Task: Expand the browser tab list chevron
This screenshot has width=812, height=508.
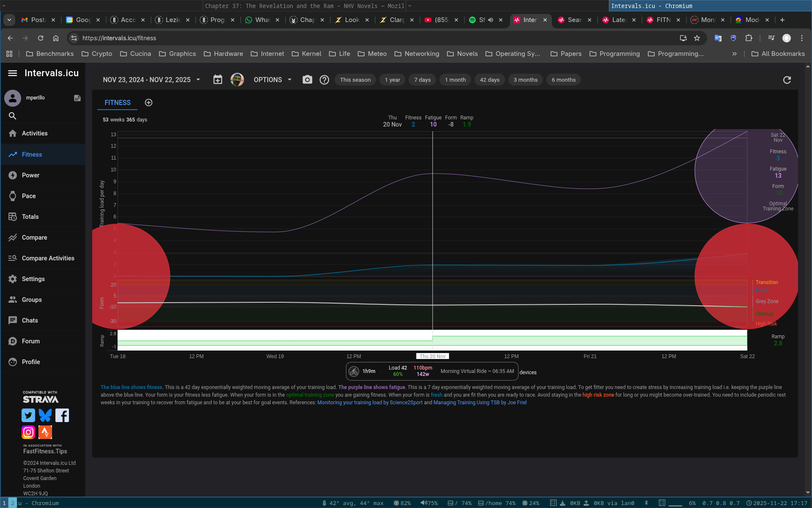Action: tap(9, 20)
